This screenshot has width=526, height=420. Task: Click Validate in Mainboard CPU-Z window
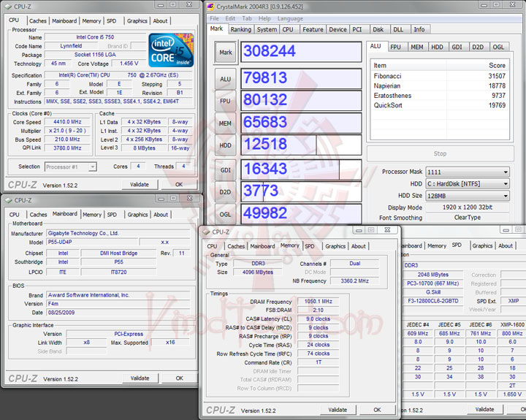[140, 378]
